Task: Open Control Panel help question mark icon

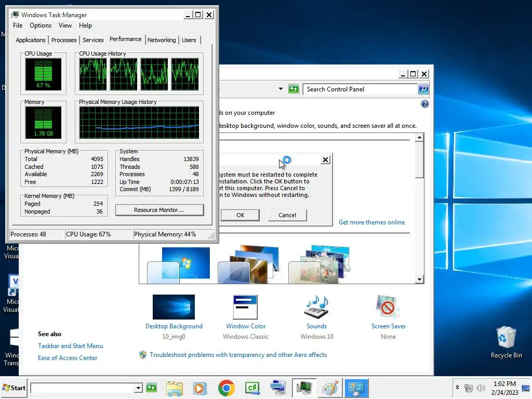Action: [424, 104]
